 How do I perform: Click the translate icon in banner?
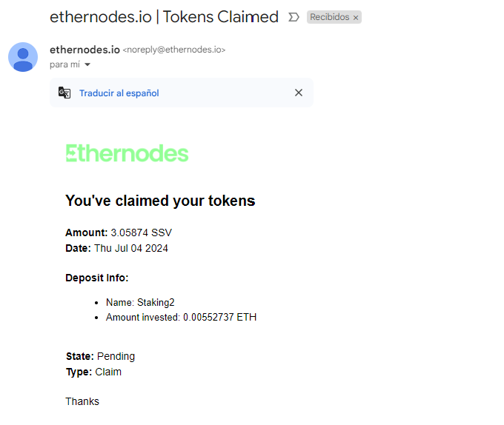point(64,93)
